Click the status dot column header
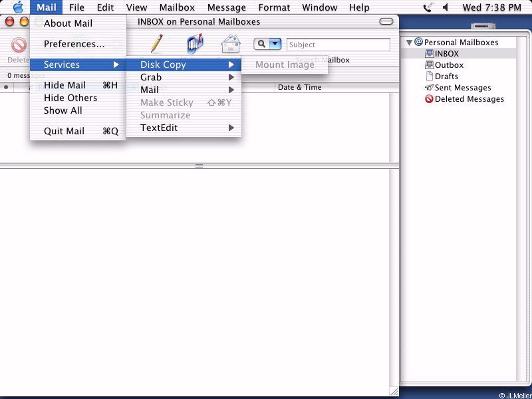Viewport: 532px width, 399px height. [x=6, y=87]
